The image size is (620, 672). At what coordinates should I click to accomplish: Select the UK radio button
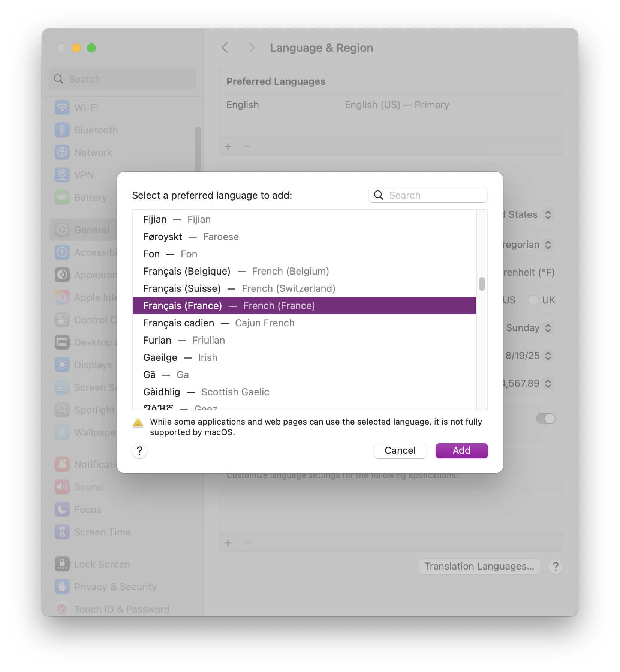(x=533, y=300)
